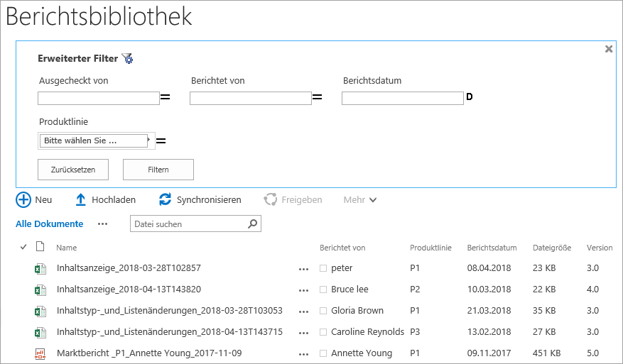Viewport: 623px width, 364px height.
Task: Click the Neu plus icon
Action: pyautogui.click(x=23, y=199)
